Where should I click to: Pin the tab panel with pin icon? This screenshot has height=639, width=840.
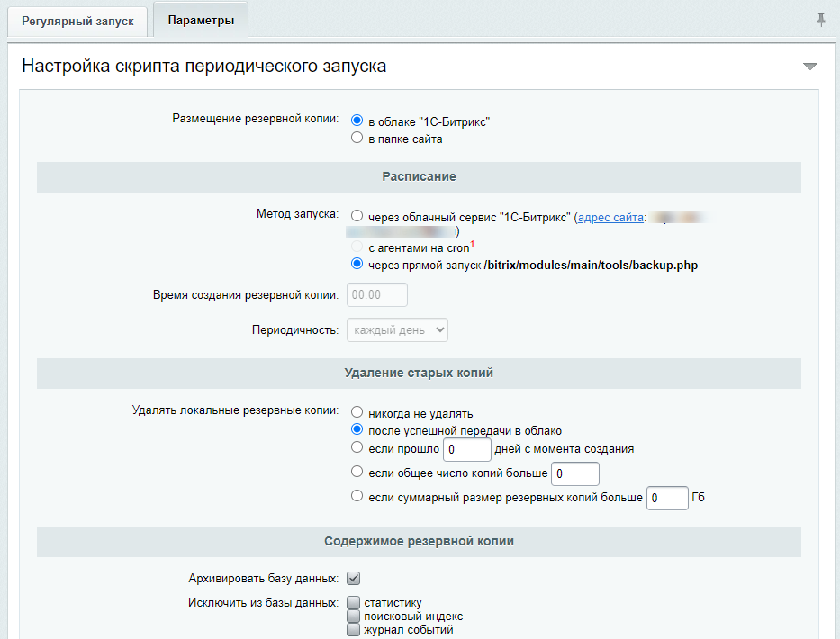821,20
